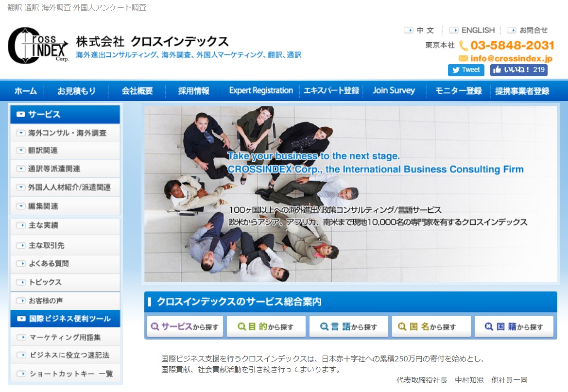Click the いいね！ 219 like button
This screenshot has width=568, height=392.
pos(519,70)
